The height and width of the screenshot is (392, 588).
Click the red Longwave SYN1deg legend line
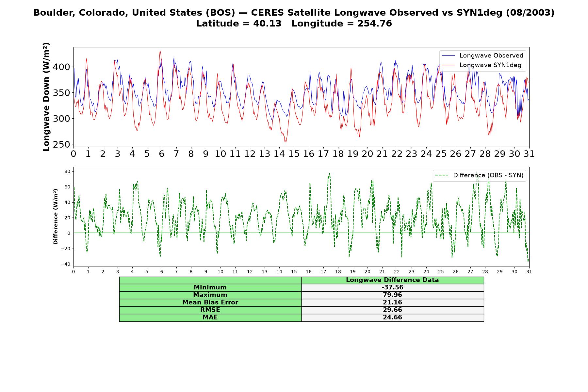(x=448, y=65)
